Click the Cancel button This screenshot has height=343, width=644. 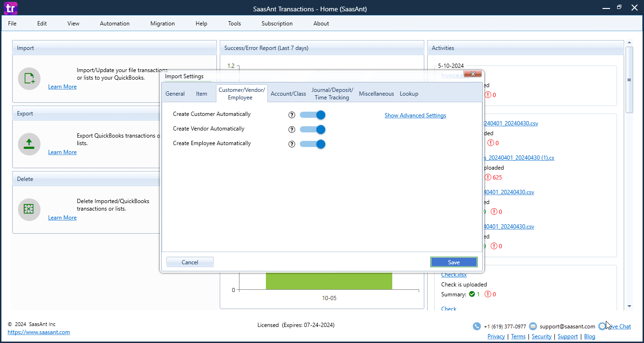pyautogui.click(x=190, y=262)
